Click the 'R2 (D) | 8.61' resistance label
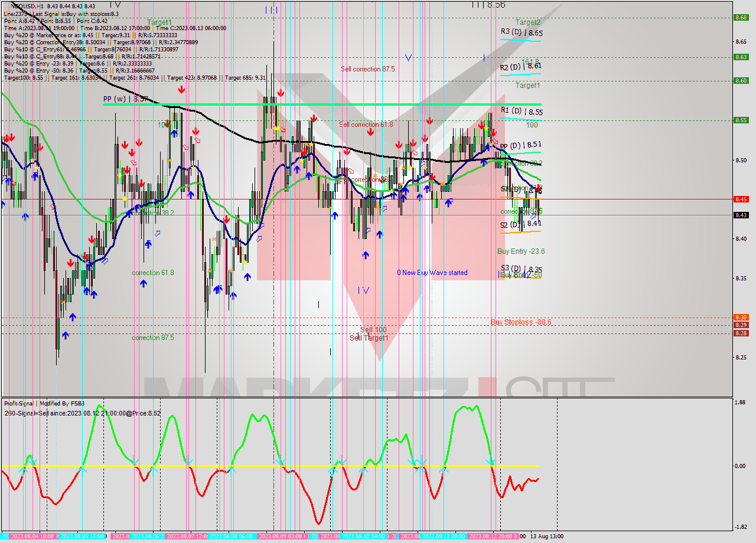 tap(520, 67)
